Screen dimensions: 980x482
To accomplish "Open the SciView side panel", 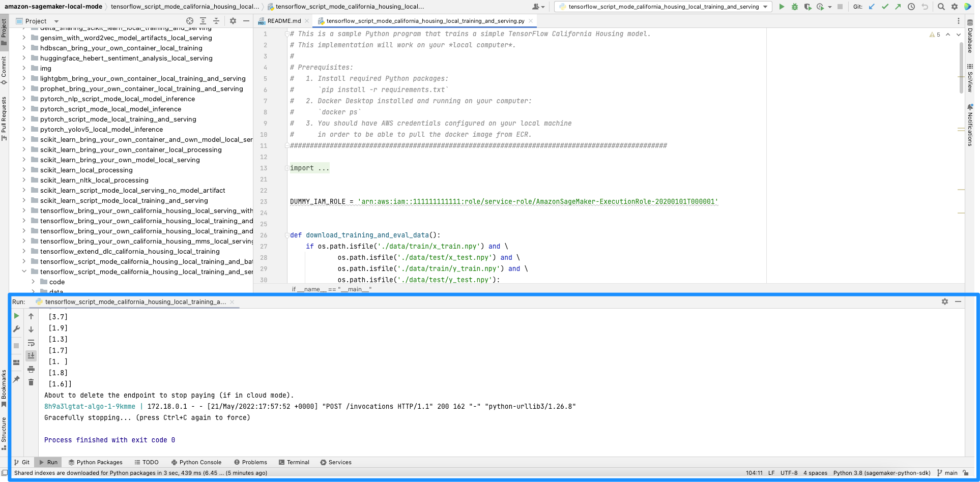I will 970,78.
